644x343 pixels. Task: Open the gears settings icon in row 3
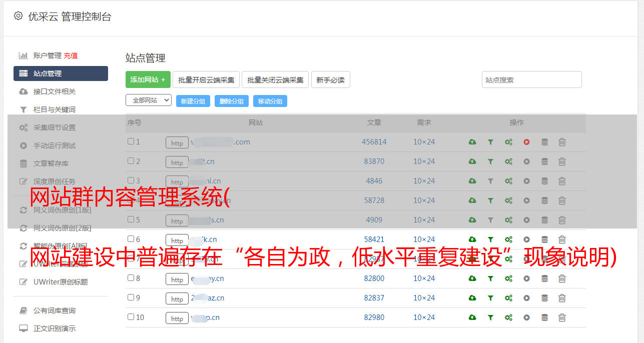508,181
